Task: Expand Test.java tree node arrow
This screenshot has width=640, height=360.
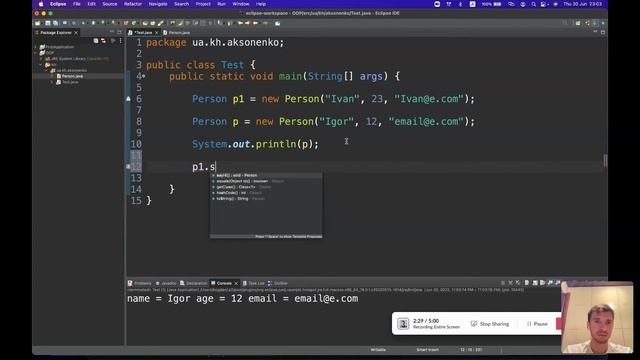Action: tap(52, 82)
